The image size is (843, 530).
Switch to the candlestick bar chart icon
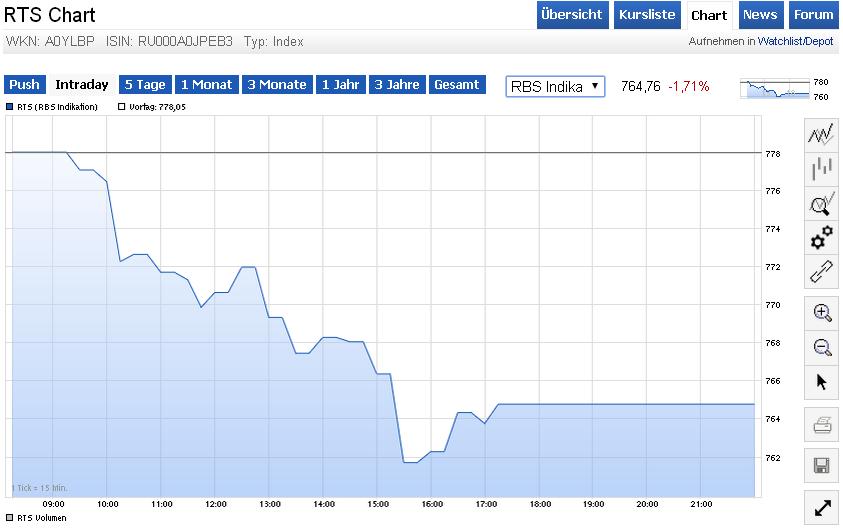pyautogui.click(x=821, y=168)
